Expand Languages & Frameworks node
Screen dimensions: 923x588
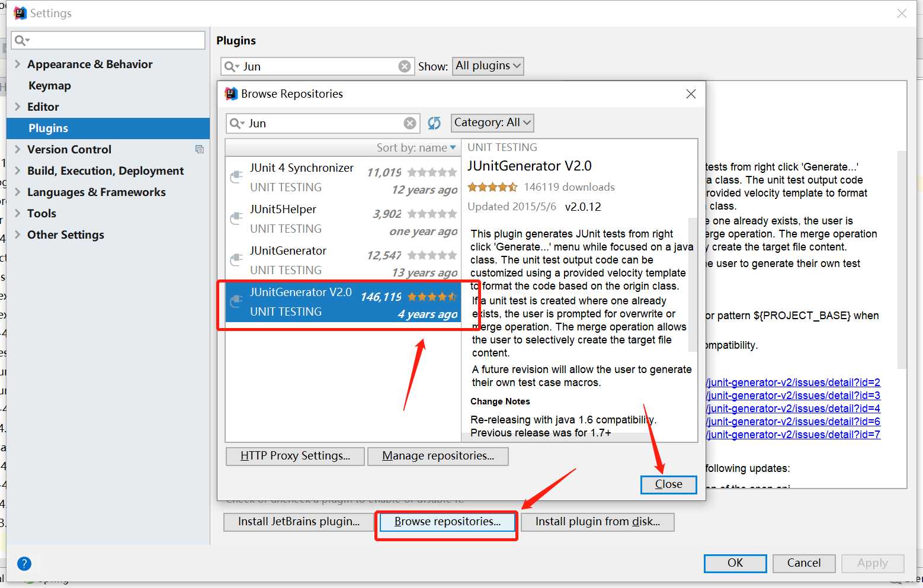tap(18, 192)
